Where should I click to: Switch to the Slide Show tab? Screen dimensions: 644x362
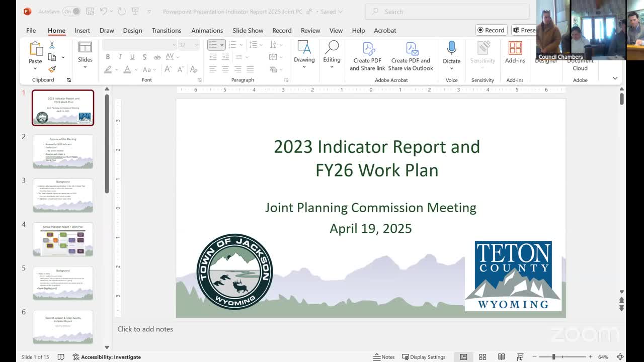pos(248,30)
